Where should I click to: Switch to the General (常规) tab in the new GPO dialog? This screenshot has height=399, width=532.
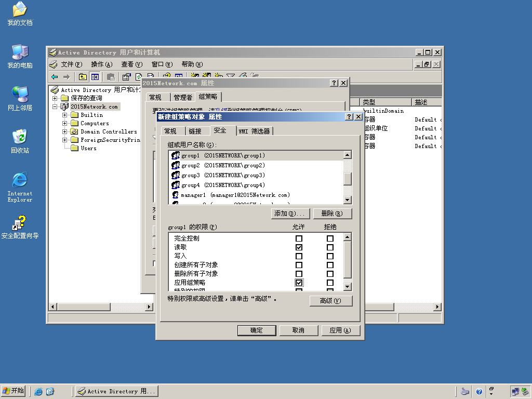point(170,131)
